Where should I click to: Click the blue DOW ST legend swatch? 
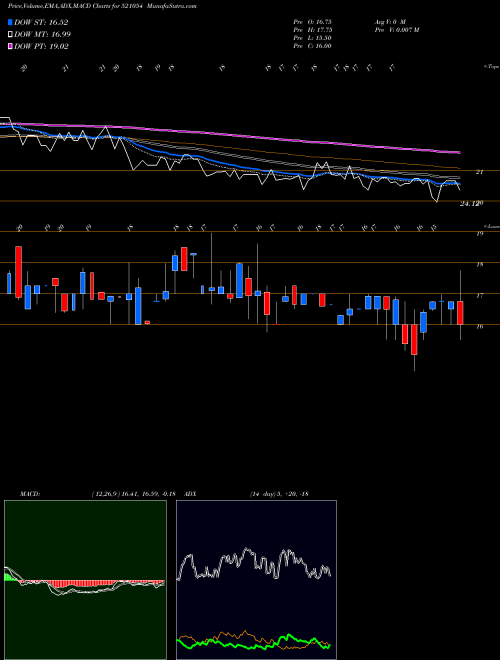tap(10, 22)
